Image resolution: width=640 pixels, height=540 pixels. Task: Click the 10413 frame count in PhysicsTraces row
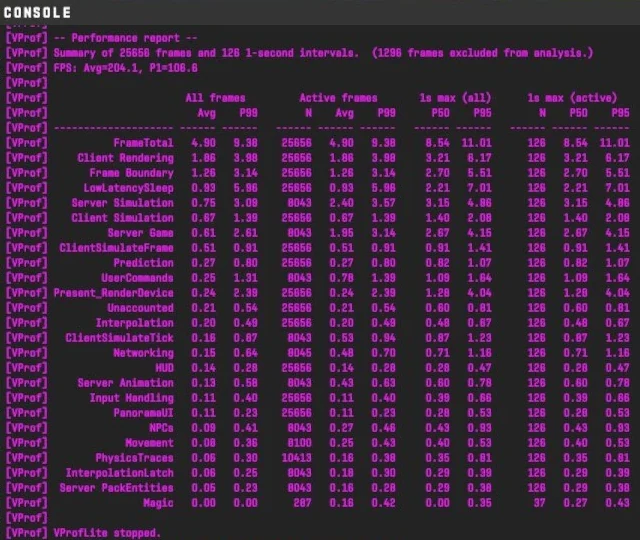point(296,458)
